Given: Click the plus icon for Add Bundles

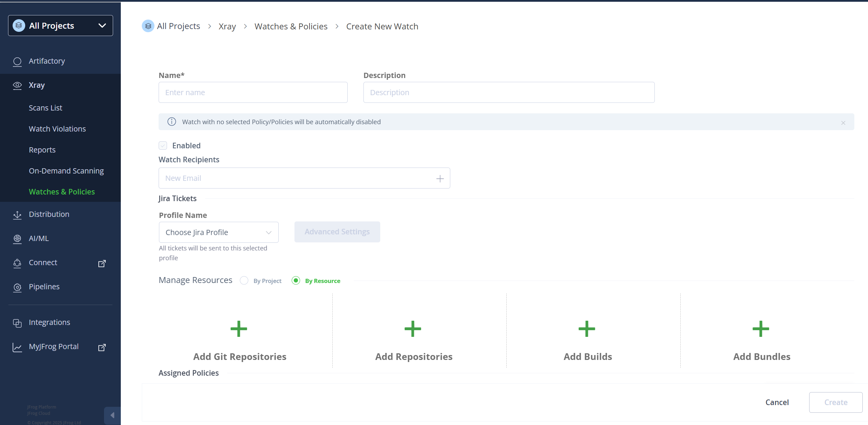Looking at the screenshot, I should click(x=761, y=329).
